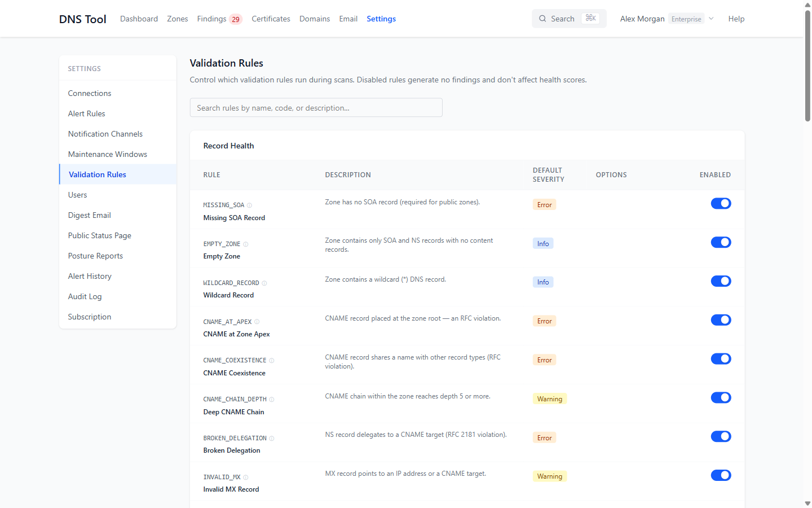
Task: Toggle the Invalid MX Record rule
Action: pyautogui.click(x=721, y=475)
